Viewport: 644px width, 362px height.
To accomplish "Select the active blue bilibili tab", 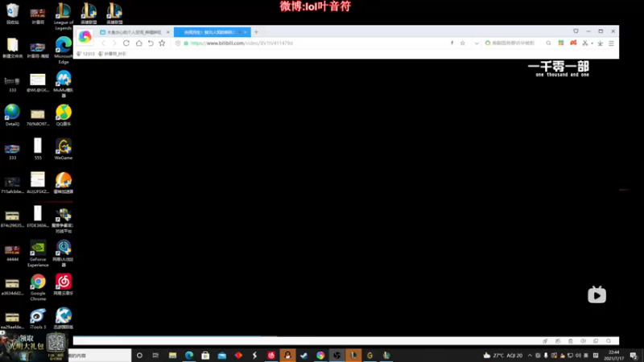I will coord(212,32).
